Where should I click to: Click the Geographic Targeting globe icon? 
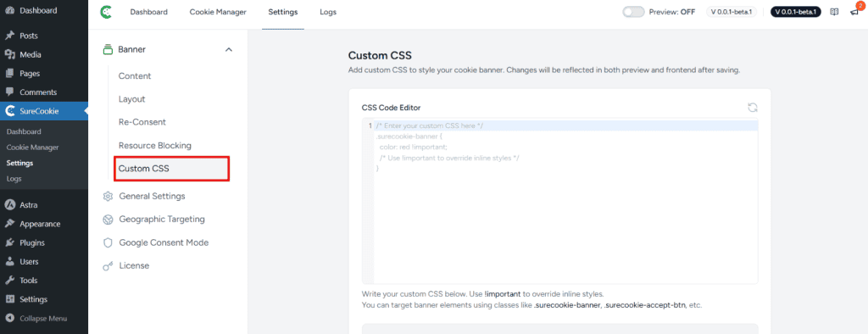click(108, 220)
